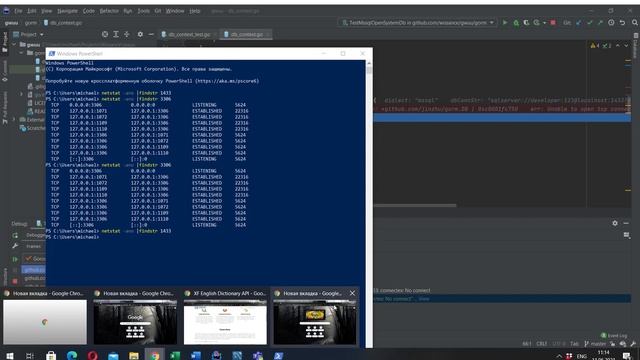Open the Project view dropdown
Viewport: 640px width, 360px height.
[x=28, y=34]
